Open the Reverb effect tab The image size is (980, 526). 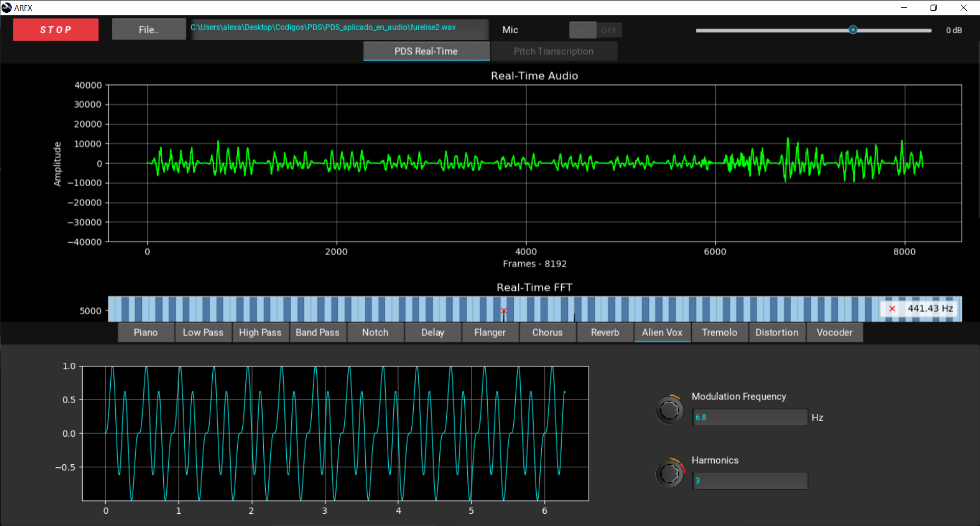pos(605,333)
